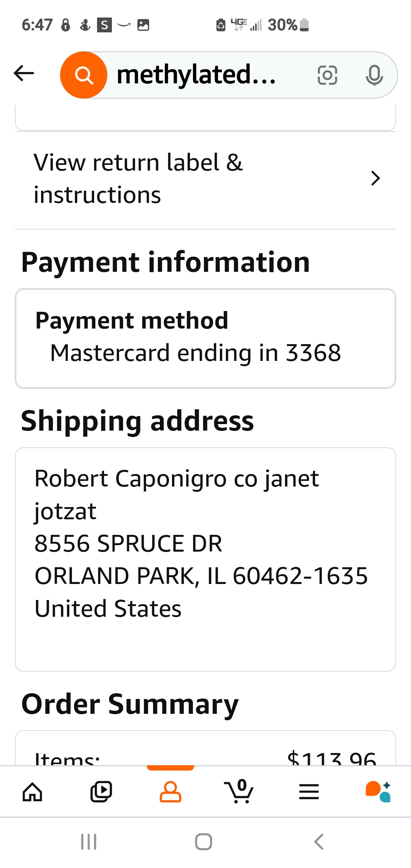Go to Home tab in bottom bar
411x868 pixels.
click(x=32, y=792)
